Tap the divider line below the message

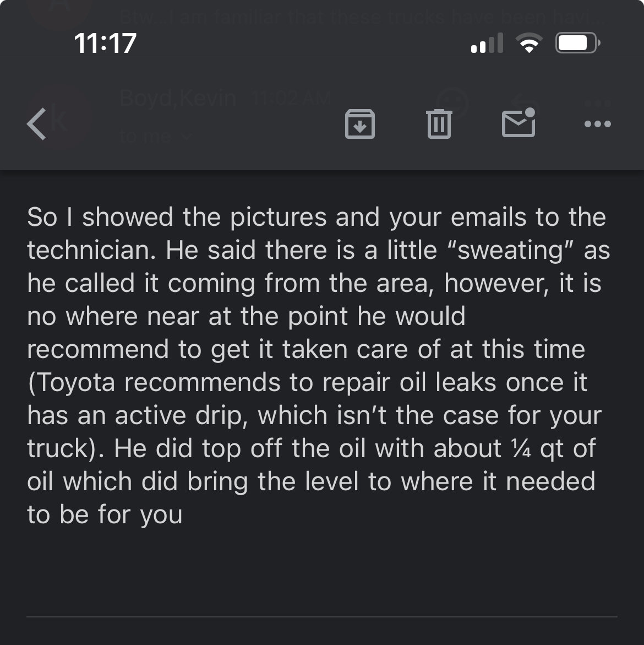[x=322, y=616]
